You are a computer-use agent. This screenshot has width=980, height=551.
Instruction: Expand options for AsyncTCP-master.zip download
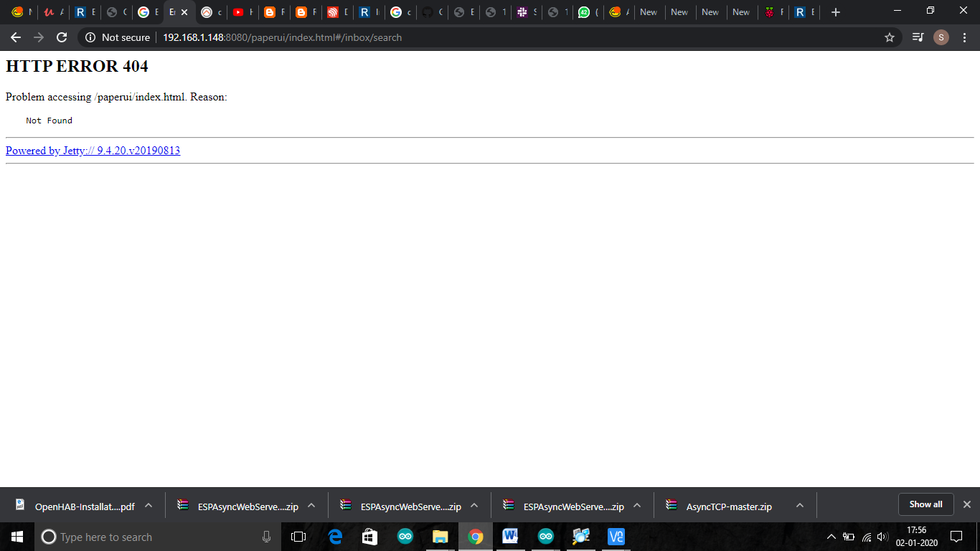coord(800,505)
